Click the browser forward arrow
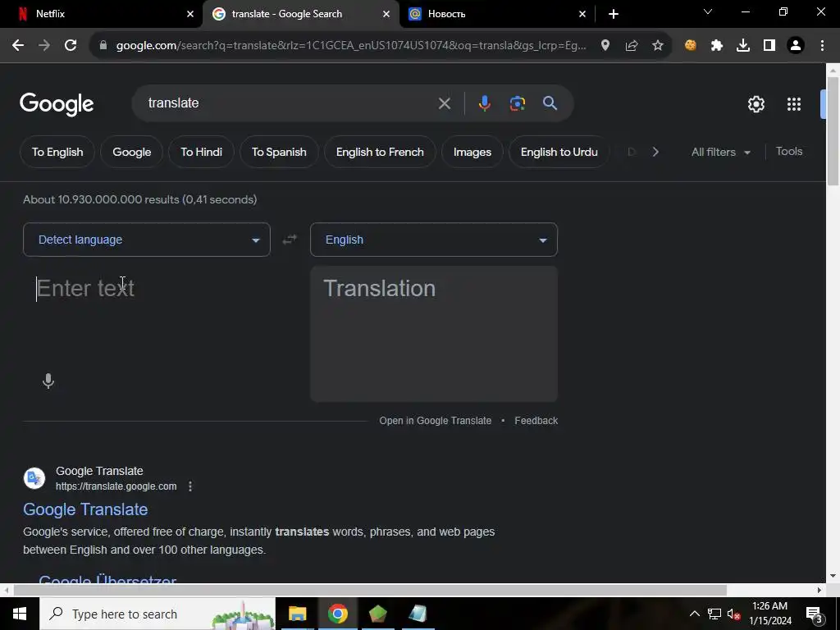Viewport: 840px width, 630px height. click(x=44, y=46)
